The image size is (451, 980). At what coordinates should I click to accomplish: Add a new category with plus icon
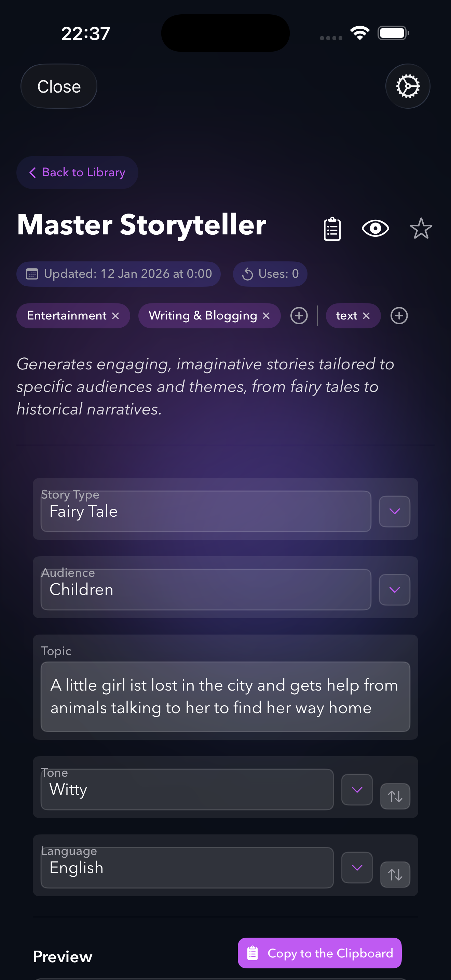coord(299,316)
